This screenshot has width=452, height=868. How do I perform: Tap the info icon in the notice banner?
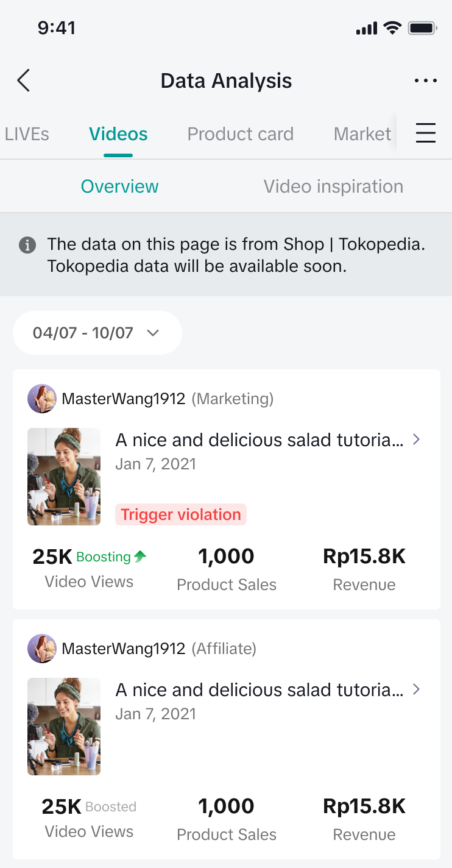pos(27,245)
